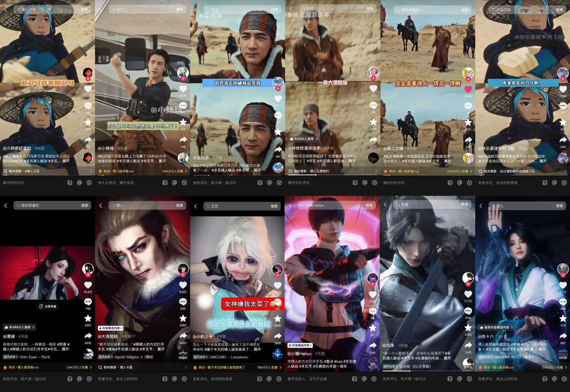Viewport: 570px width, 392px height.
Task: Expand @尘光游 caption with 展开
Action: pyautogui.click(x=257, y=170)
